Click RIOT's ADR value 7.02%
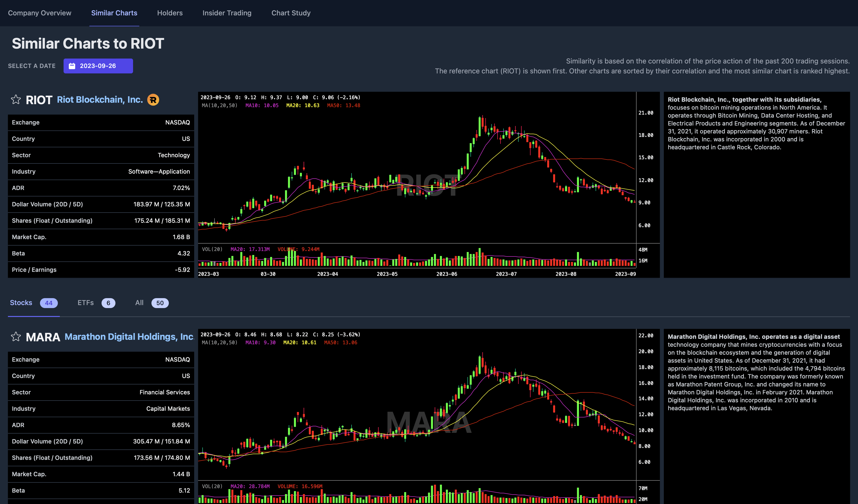Viewport: 858px width, 504px height. pos(181,188)
